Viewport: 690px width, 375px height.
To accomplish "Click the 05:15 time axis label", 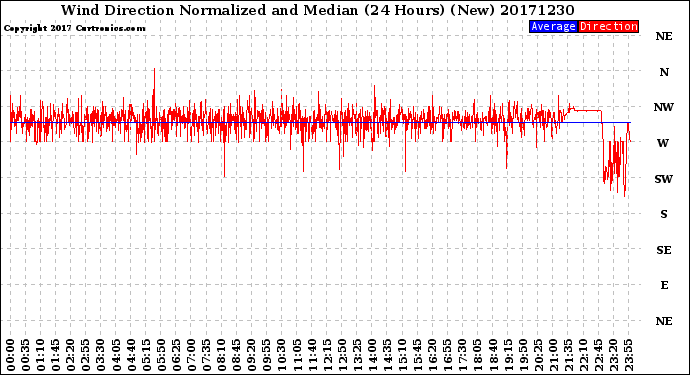I will 146,355.
